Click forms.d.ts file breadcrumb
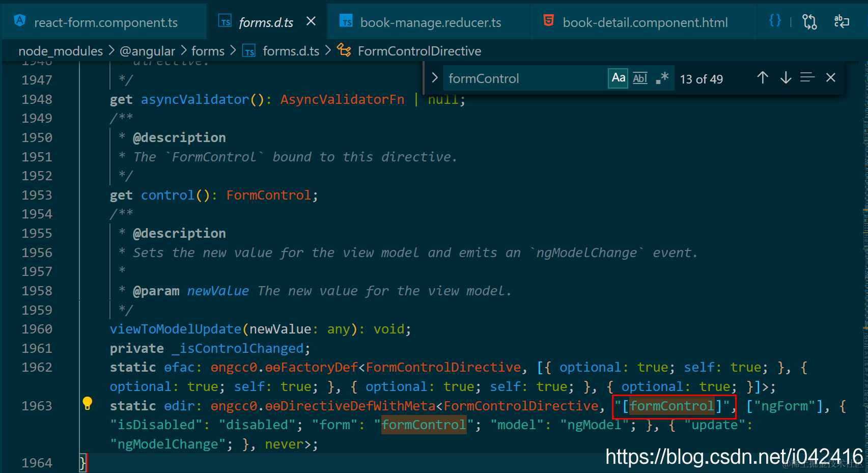This screenshot has height=473, width=868. [x=291, y=51]
